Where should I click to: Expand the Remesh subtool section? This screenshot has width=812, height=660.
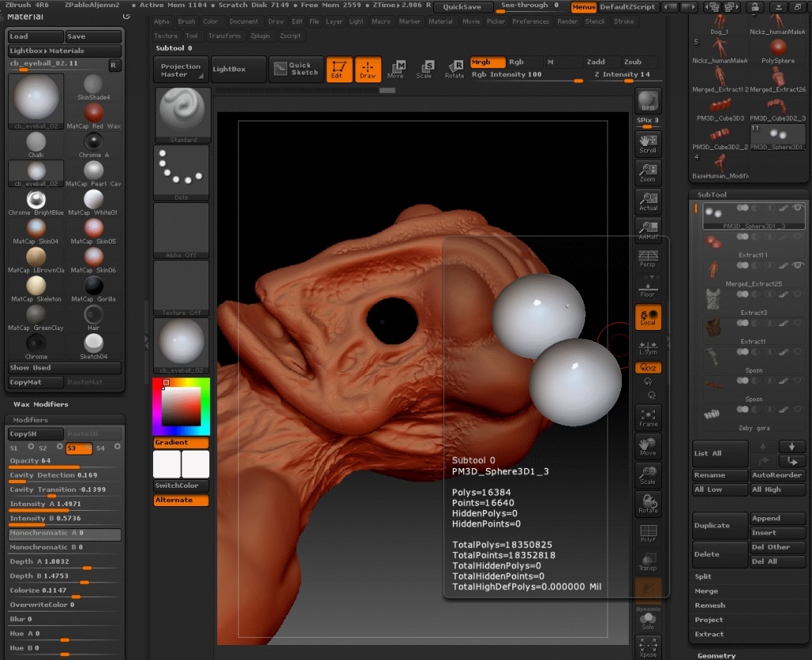710,605
